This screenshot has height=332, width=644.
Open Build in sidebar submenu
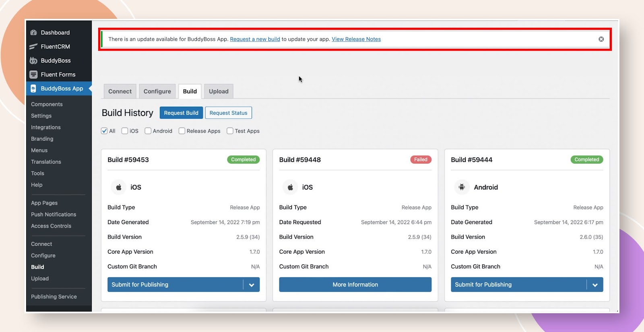[37, 267]
